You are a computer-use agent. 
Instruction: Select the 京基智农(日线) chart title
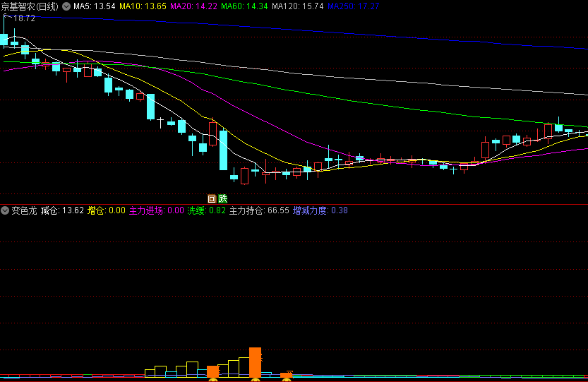30,6
